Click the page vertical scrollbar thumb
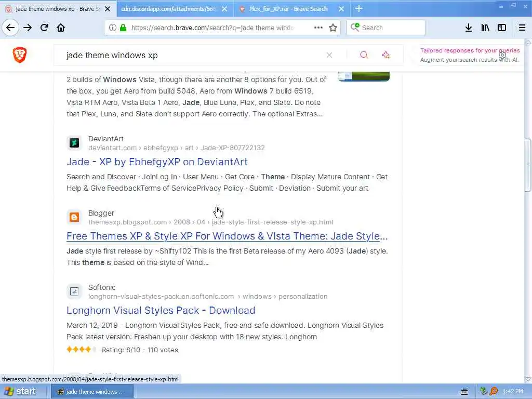 point(528,165)
